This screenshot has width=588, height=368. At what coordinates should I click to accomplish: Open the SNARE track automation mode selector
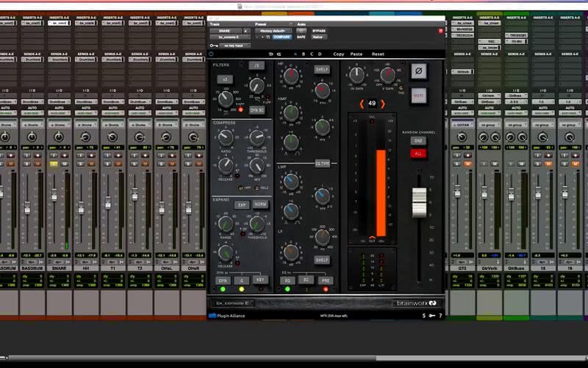coord(59,113)
